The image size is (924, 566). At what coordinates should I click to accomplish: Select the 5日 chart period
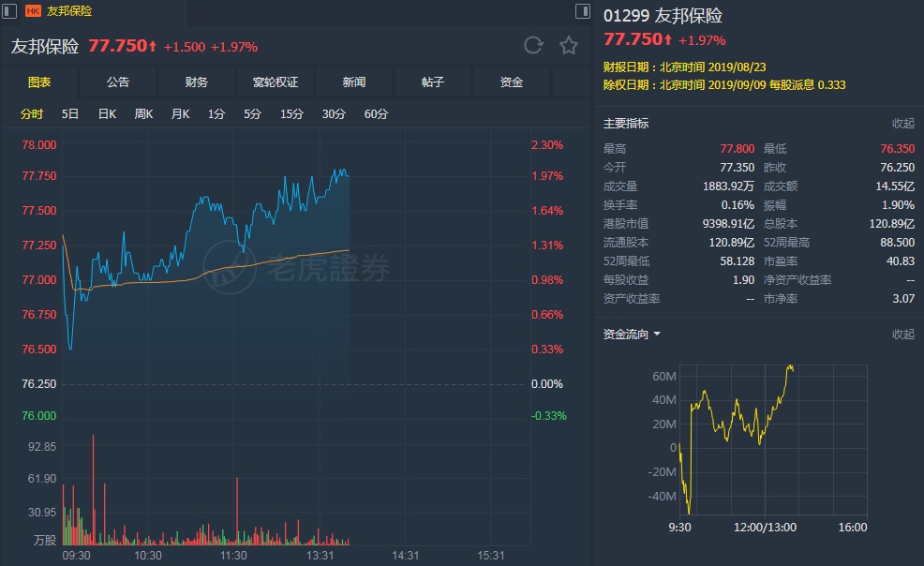[70, 114]
